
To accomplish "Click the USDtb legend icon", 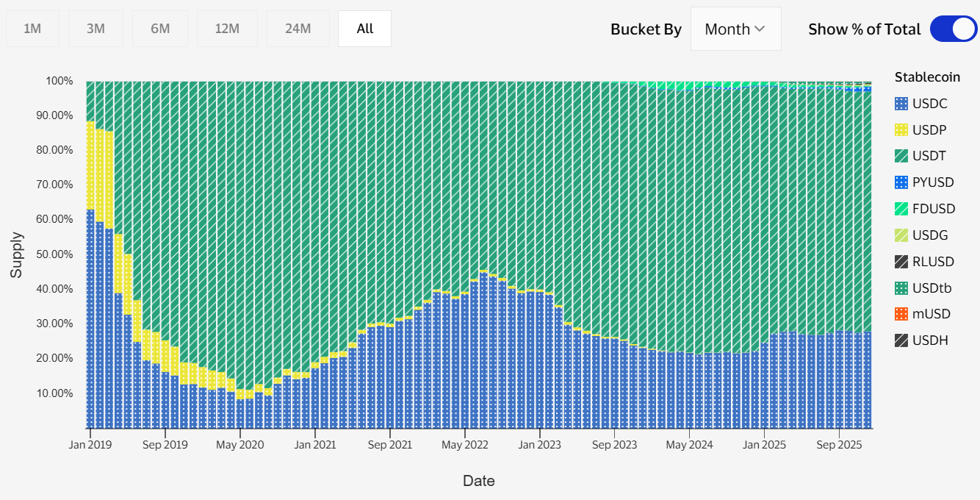I will (901, 288).
